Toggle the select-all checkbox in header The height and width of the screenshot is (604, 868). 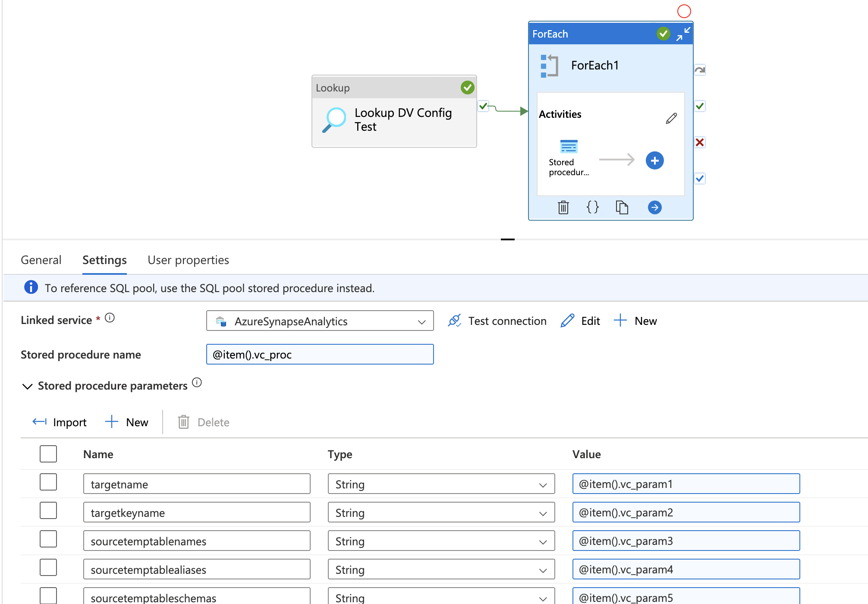(48, 454)
